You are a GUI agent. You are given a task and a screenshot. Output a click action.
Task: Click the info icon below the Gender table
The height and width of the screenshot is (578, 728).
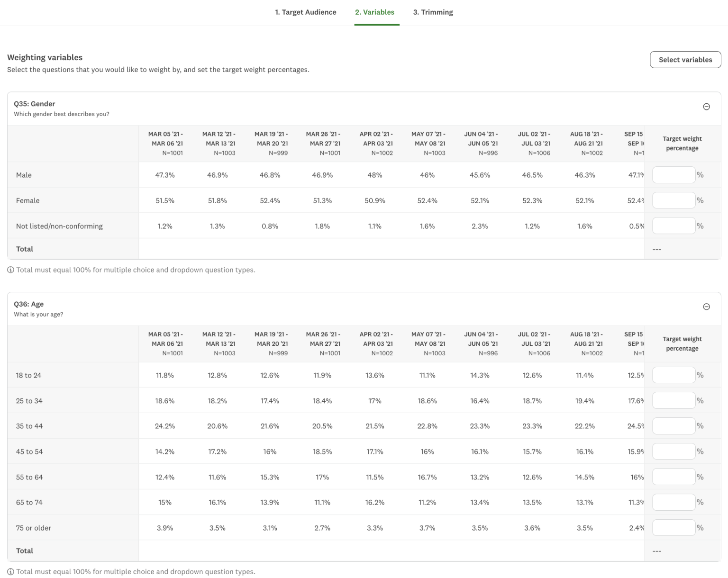click(x=9, y=270)
